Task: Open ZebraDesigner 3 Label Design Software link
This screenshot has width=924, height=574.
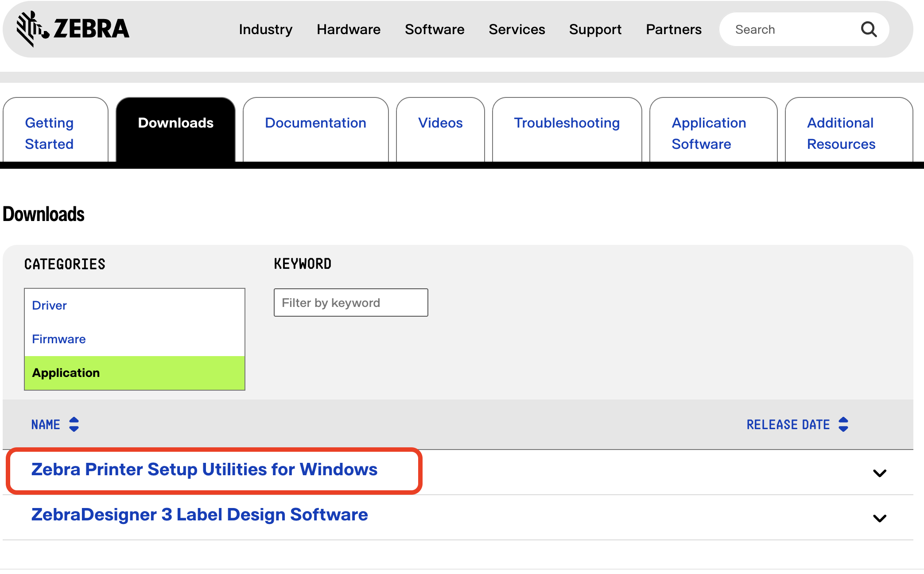Action: (199, 515)
